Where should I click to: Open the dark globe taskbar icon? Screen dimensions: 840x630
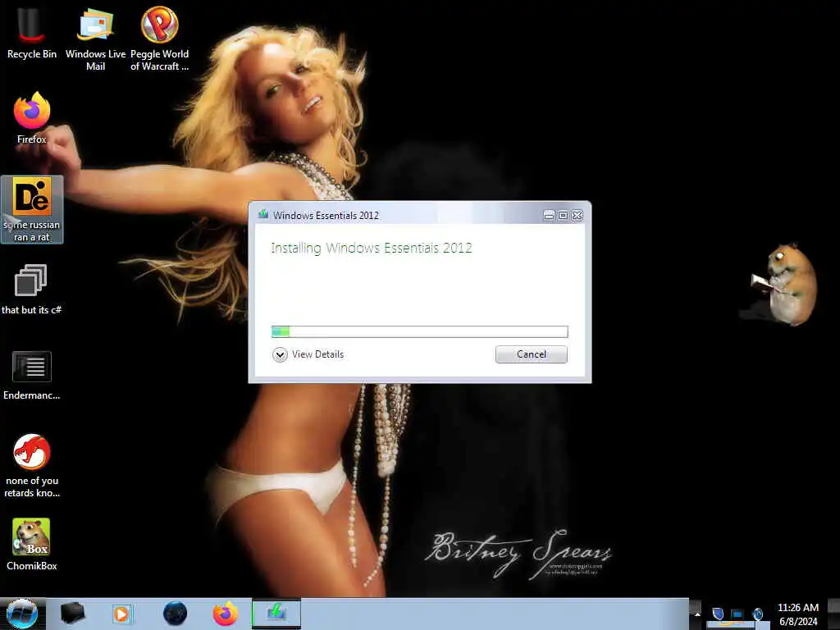(176, 614)
